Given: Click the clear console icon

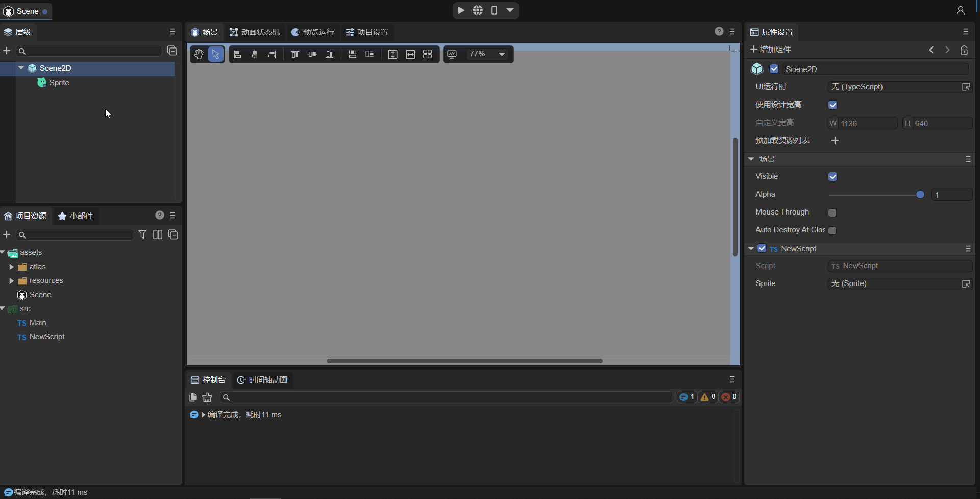Looking at the screenshot, I should point(207,397).
